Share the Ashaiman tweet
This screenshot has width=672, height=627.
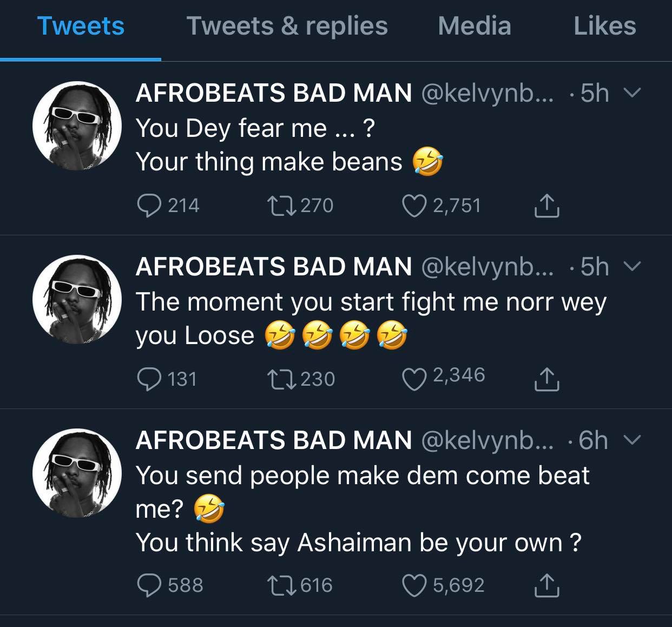pyautogui.click(x=546, y=585)
